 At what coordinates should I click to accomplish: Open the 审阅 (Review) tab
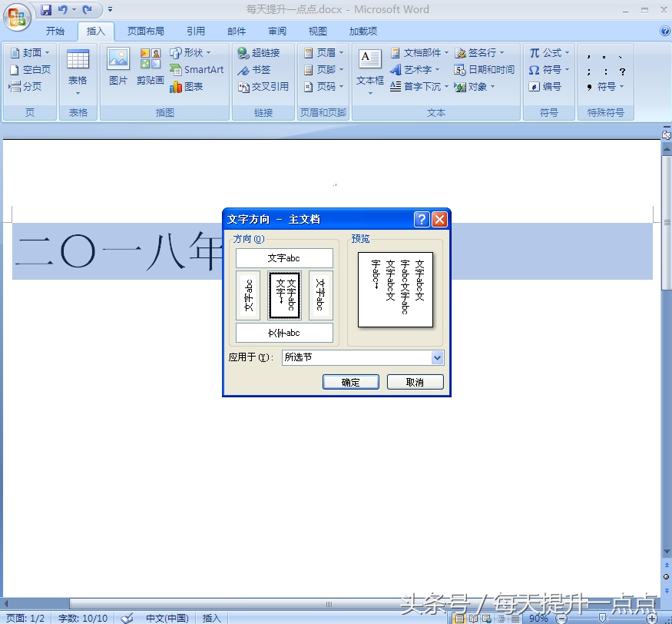click(276, 32)
